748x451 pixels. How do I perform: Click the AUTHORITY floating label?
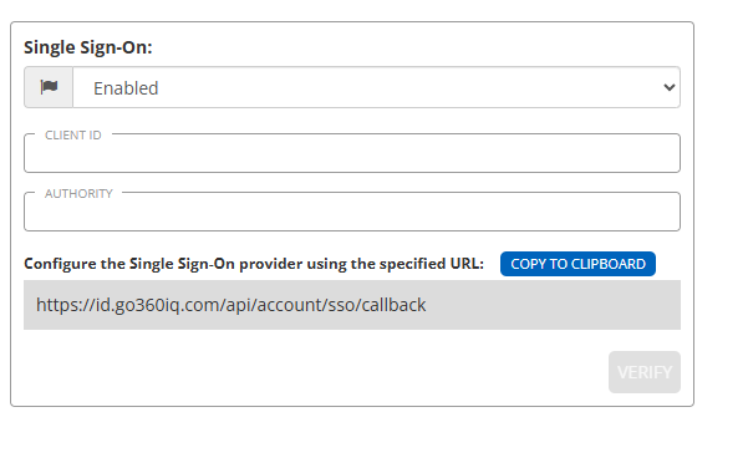(78, 193)
